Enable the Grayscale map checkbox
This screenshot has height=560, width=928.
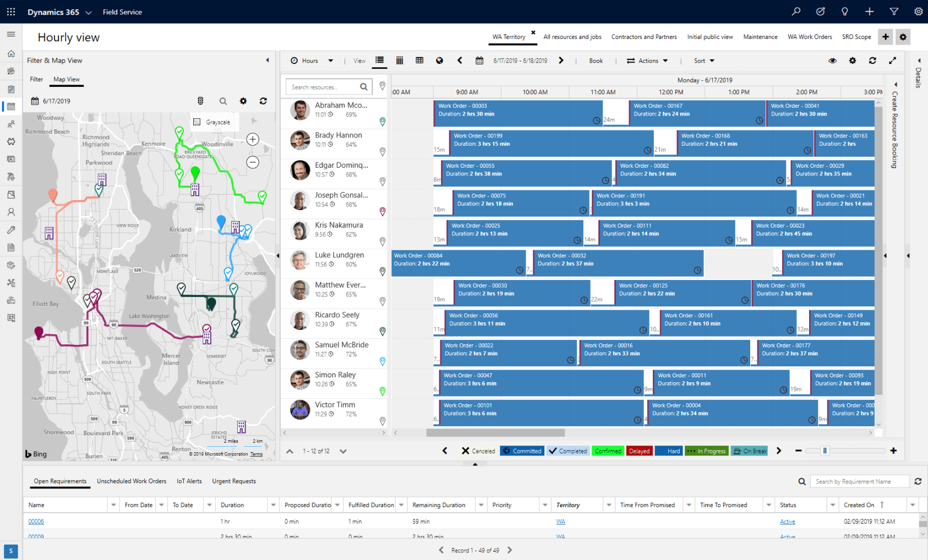(197, 122)
